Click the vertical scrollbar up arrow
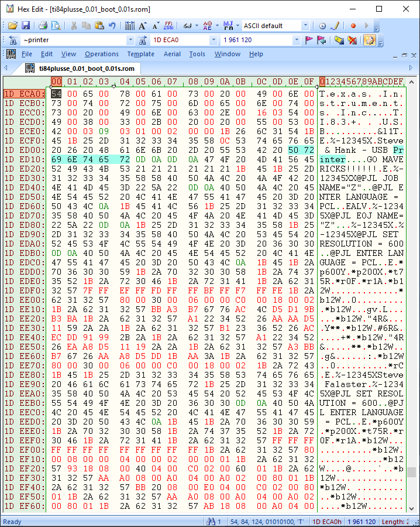Viewport: 420px width, 527px height. click(x=412, y=81)
